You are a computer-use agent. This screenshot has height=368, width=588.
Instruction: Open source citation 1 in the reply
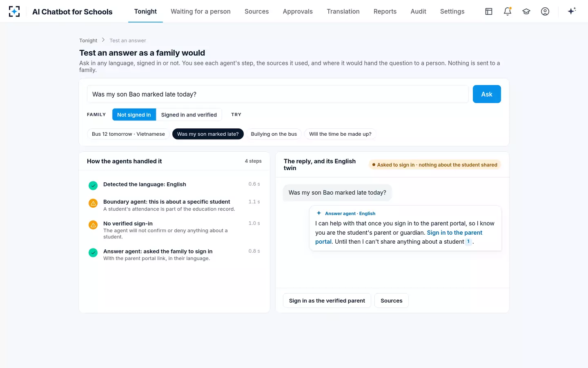pyautogui.click(x=468, y=242)
